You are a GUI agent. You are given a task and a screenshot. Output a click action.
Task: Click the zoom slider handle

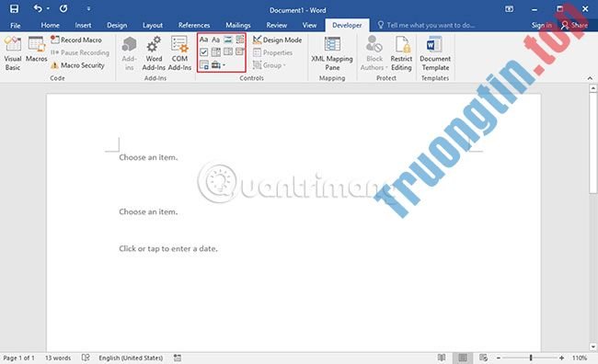tap(531, 358)
